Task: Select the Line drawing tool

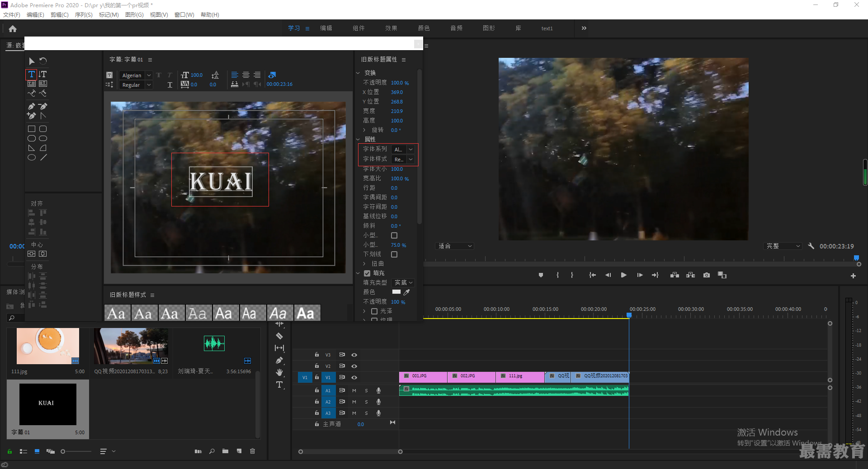Action: tap(43, 157)
